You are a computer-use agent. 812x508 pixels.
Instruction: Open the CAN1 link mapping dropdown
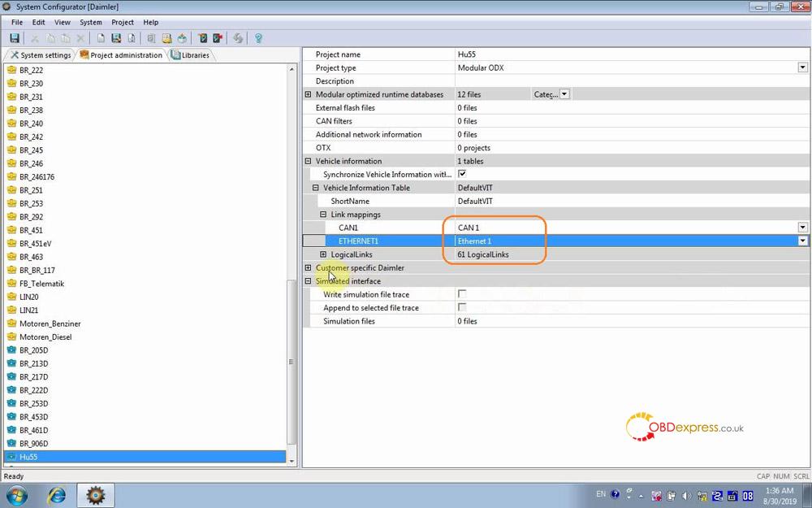click(802, 228)
